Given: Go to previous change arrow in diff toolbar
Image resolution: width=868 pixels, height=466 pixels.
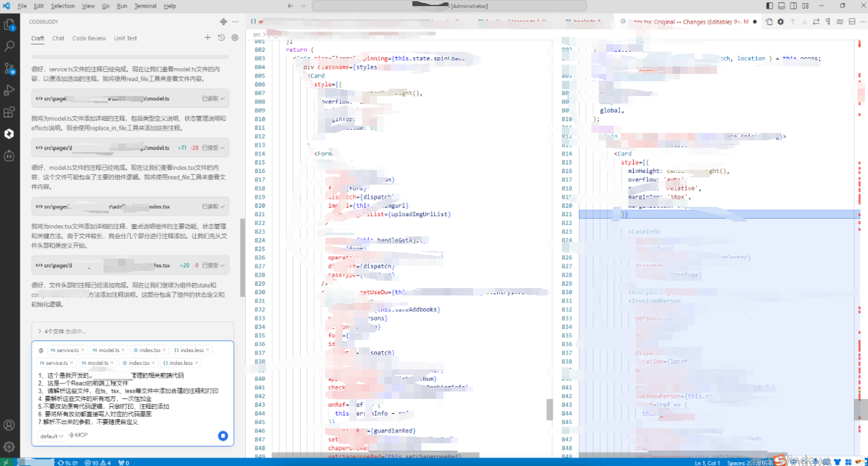Looking at the screenshot, I should click(x=793, y=22).
